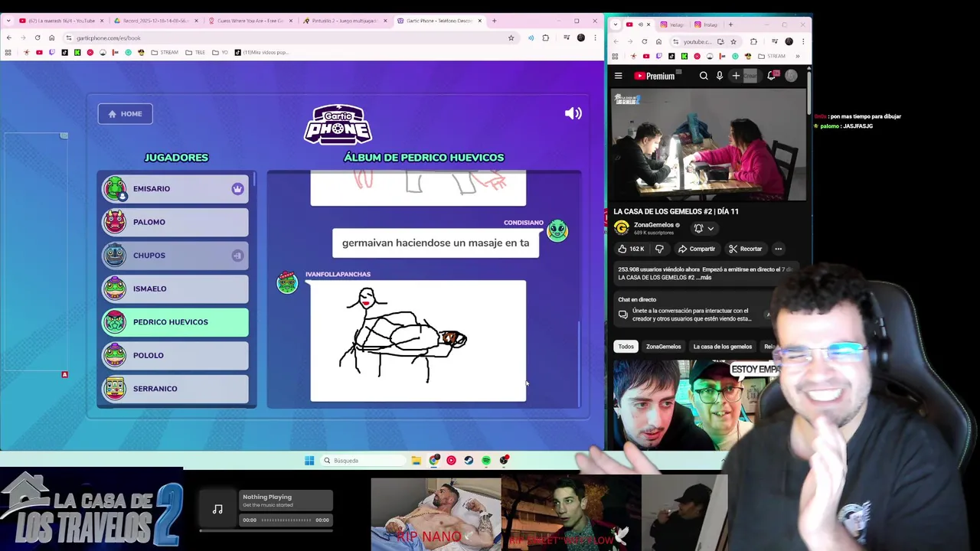
Task: Switch to the second Instagram tab
Action: [x=706, y=24]
